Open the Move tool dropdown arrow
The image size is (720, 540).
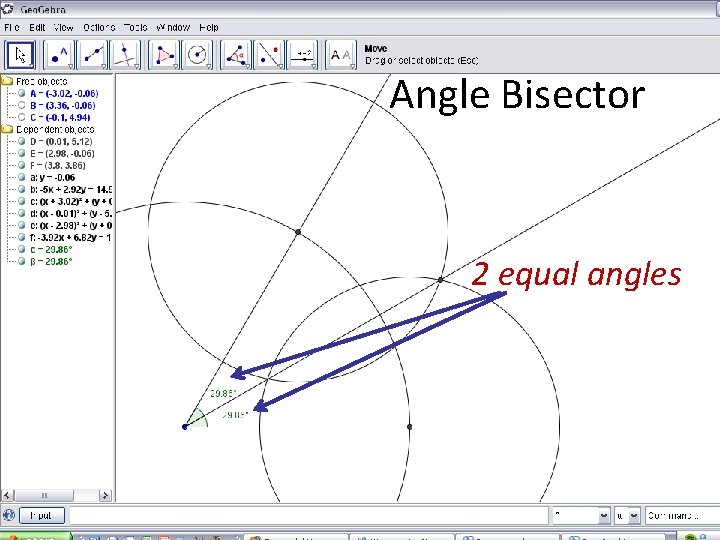pos(31,67)
